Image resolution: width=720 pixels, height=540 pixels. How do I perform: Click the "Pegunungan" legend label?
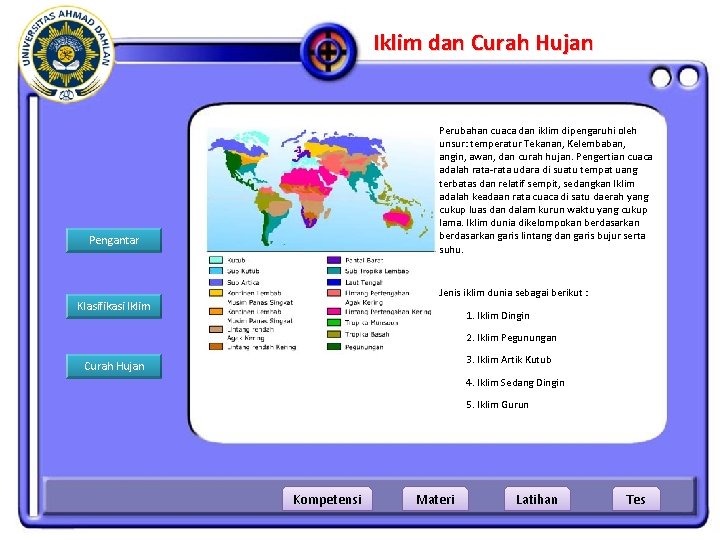click(x=364, y=347)
